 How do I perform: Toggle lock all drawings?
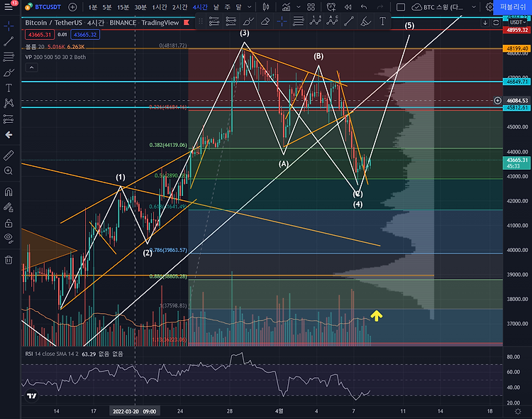tap(9, 223)
